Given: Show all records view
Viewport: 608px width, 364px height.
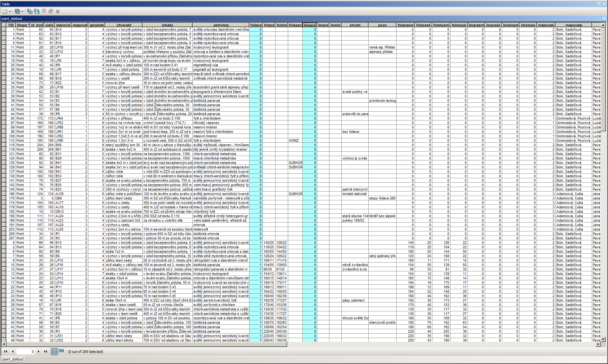Looking at the screenshot, I should (54, 351).
